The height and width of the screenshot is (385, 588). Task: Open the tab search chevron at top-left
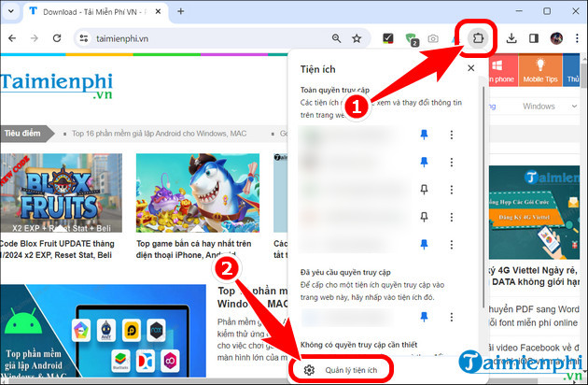coord(11,11)
